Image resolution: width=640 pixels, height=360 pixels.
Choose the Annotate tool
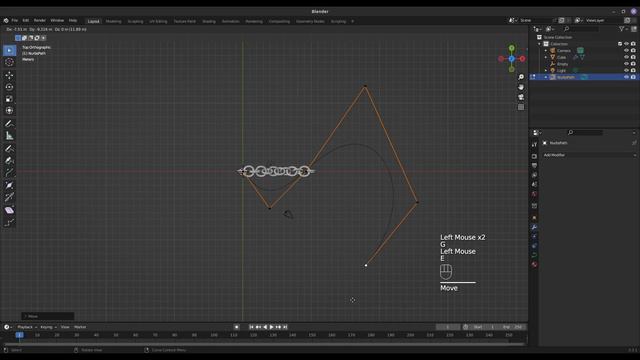(9, 124)
